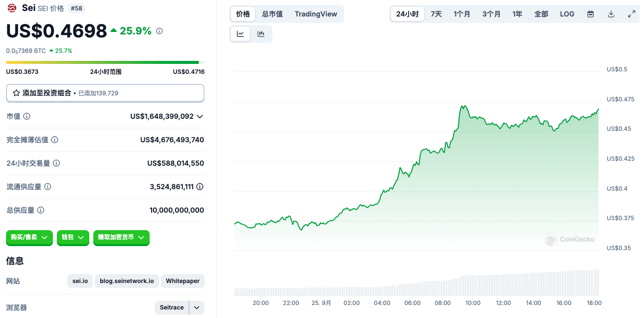This screenshot has height=318, width=644.
Task: Select the 1年 time range
Action: click(517, 14)
